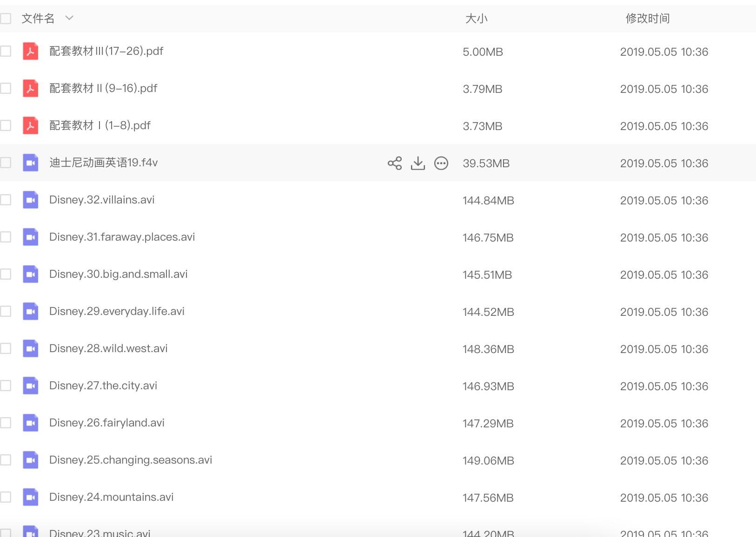Tick checkbox for Disney.26.fairyland.avi
Viewport: 756px width, 537px height.
(6, 423)
